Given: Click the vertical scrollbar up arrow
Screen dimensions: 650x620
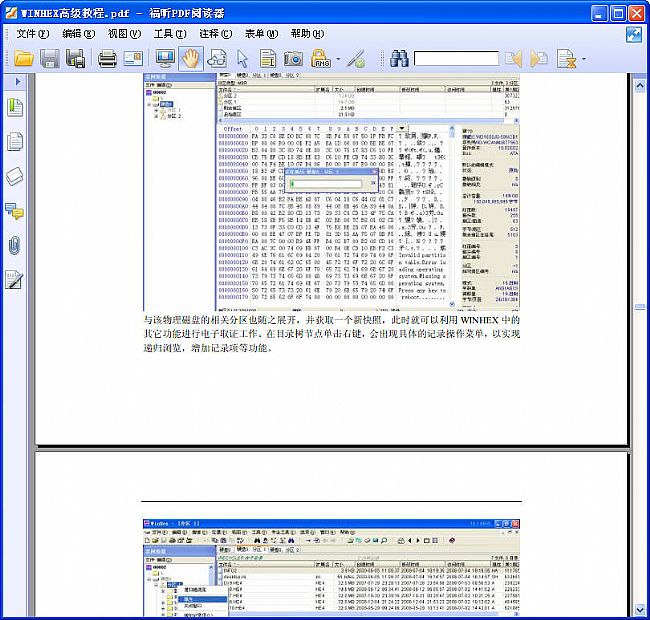Looking at the screenshot, I should [640, 85].
